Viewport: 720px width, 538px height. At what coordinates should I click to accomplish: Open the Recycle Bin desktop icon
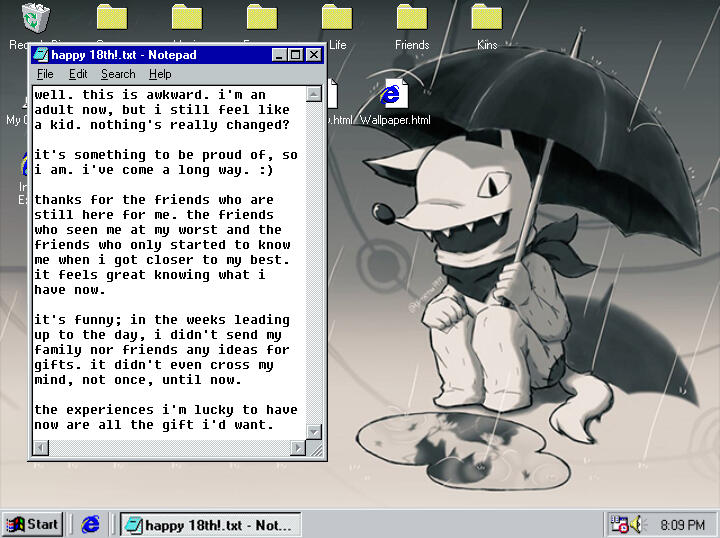pos(37,18)
